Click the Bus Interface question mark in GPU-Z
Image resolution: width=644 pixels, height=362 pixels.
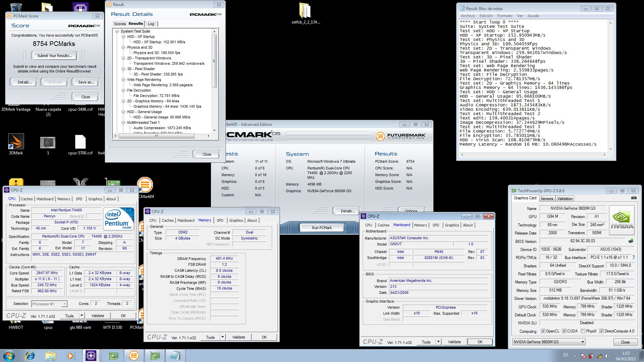tap(634, 257)
